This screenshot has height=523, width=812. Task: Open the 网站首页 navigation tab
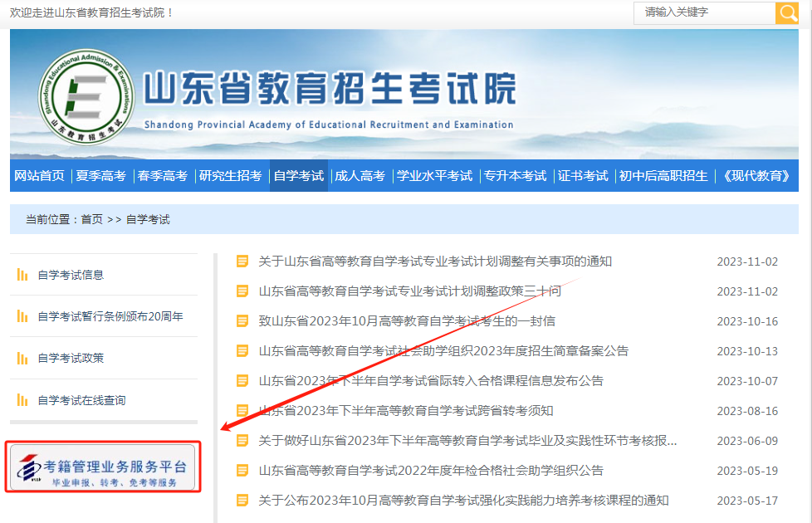39,176
